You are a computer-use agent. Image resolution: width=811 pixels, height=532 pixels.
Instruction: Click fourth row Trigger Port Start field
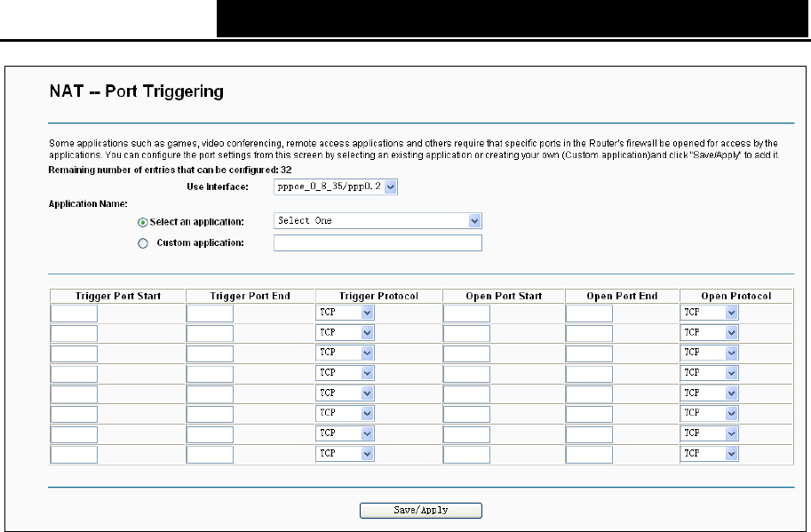[x=74, y=374]
